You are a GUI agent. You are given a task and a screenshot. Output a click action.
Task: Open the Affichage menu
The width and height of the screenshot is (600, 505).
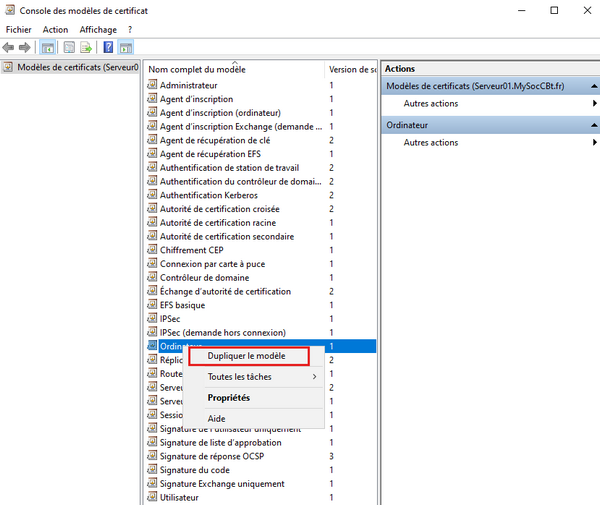coord(98,30)
